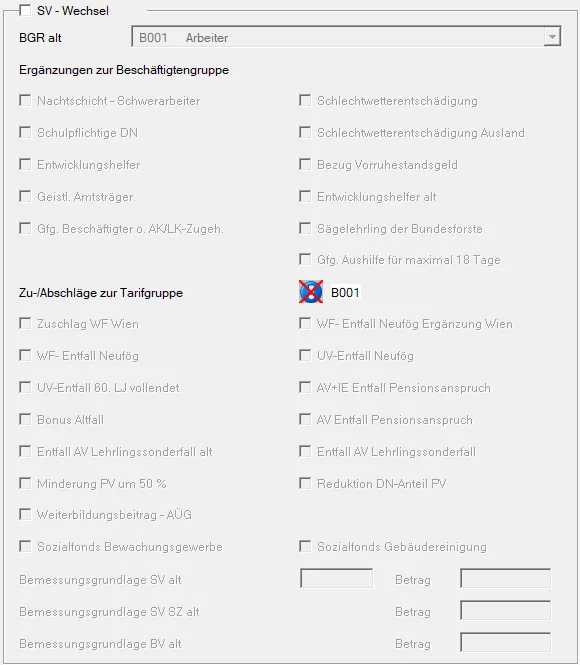
Task: Click the crossed-out blue icon beside B001
Action: click(x=311, y=292)
